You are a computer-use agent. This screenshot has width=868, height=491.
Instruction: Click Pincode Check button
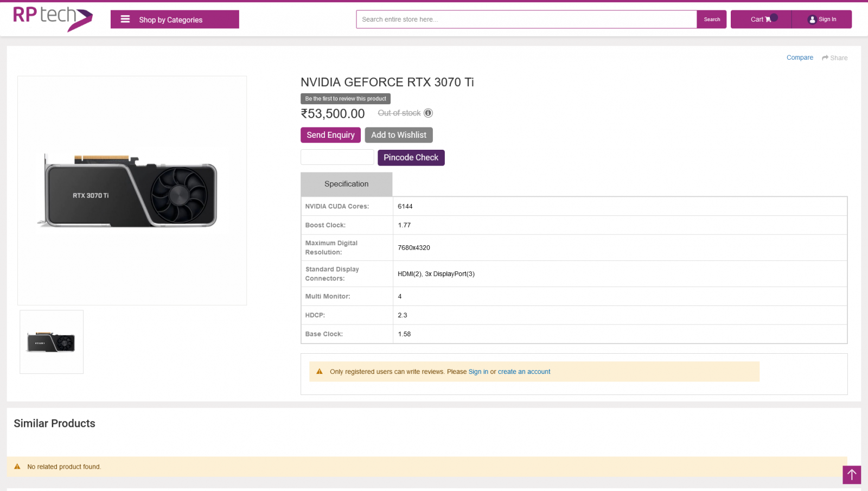(x=411, y=157)
